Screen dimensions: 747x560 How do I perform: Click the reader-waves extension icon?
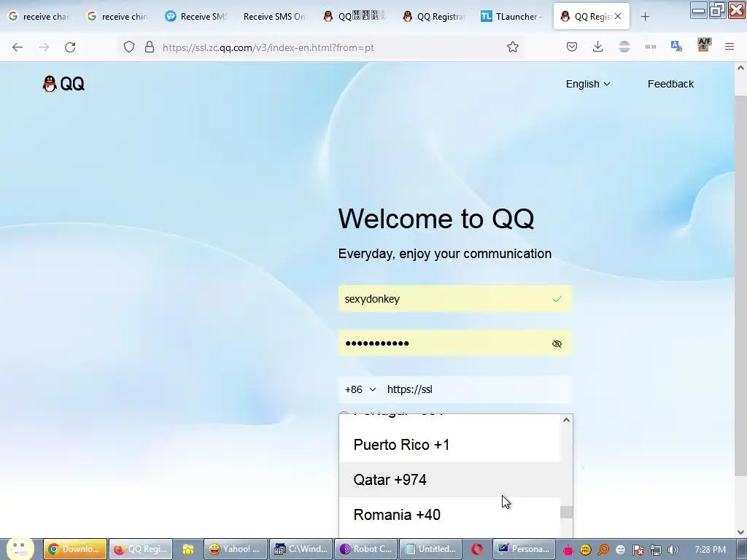650,47
